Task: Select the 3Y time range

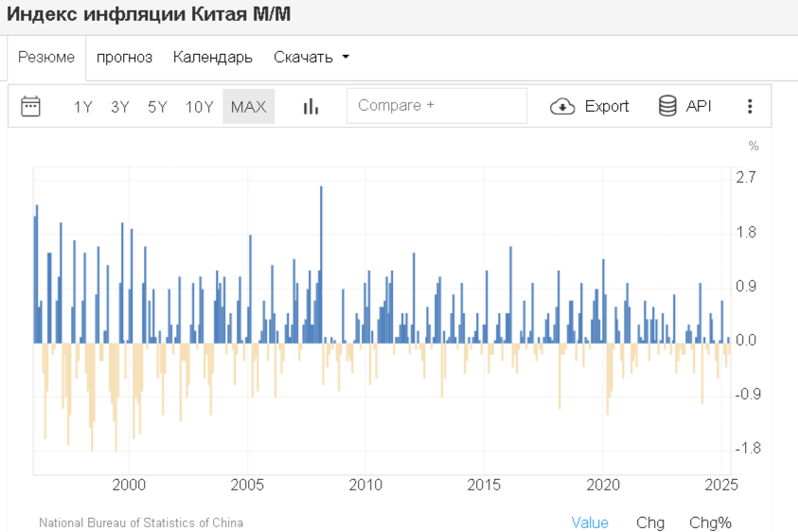Action: click(x=120, y=107)
